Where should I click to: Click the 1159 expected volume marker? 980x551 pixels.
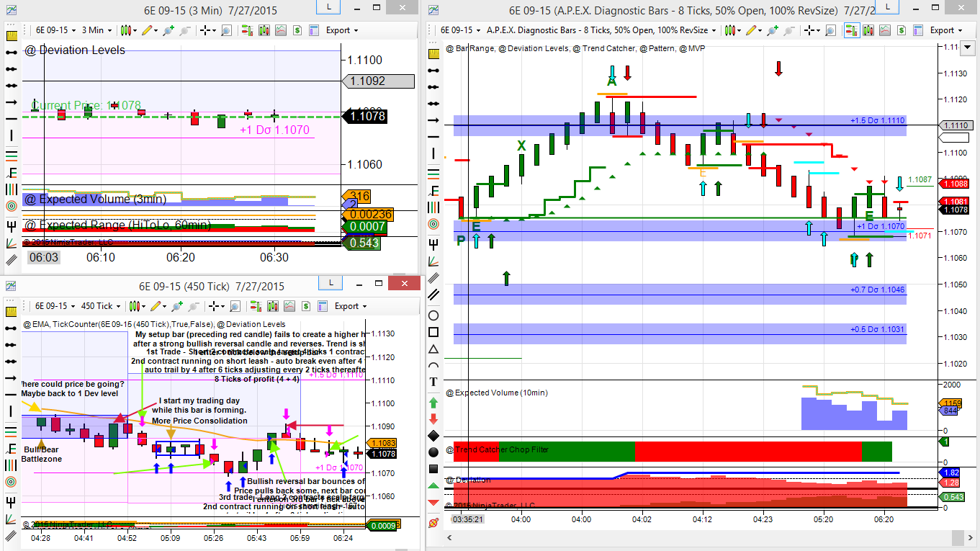pos(951,403)
